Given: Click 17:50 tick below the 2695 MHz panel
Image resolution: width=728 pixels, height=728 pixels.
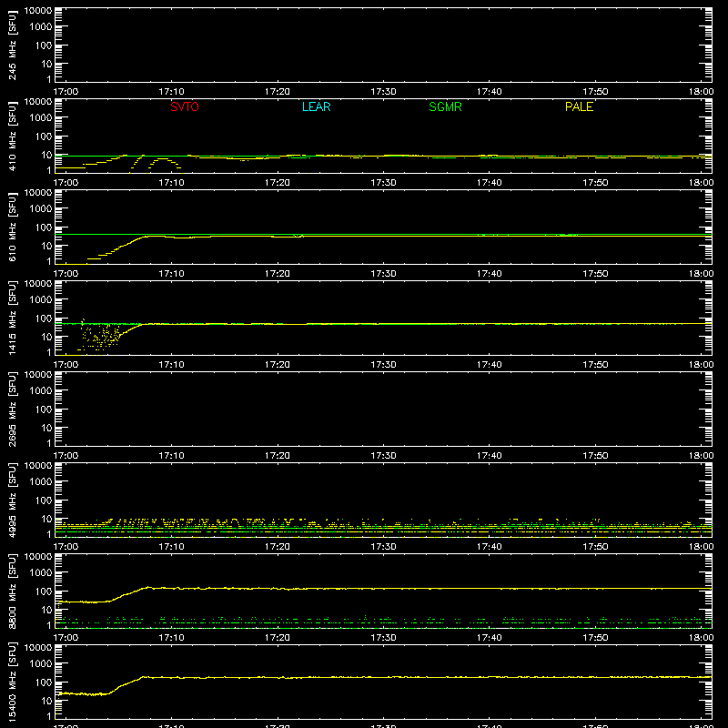Looking at the screenshot, I should pos(595,456).
